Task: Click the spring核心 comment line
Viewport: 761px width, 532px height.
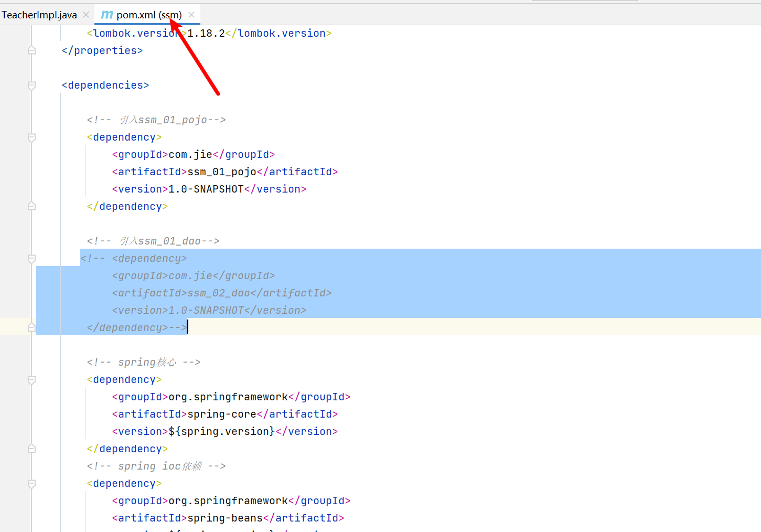Action: (x=144, y=362)
